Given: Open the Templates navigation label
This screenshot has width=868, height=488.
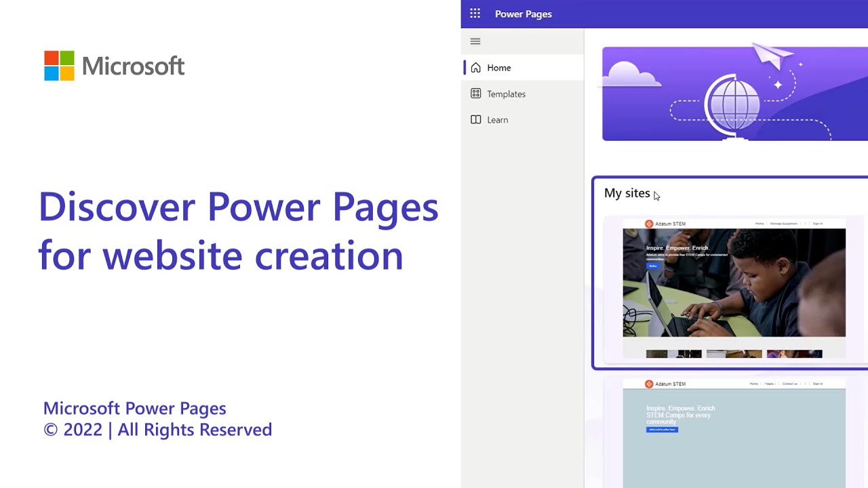Looking at the screenshot, I should coord(506,94).
